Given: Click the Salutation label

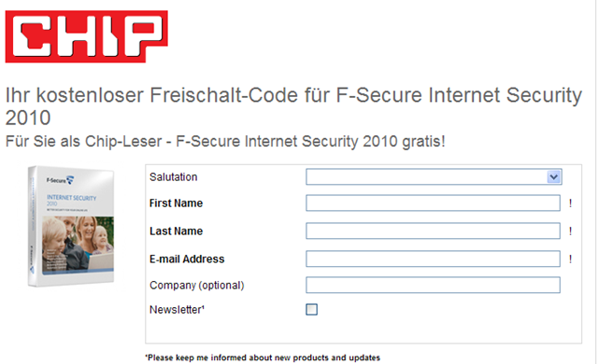Looking at the screenshot, I should coord(174,177).
